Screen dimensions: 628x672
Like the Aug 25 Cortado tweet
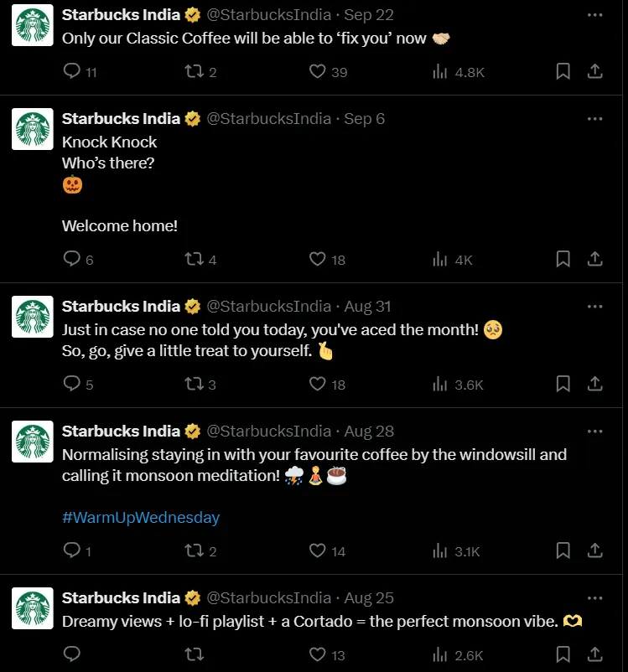tap(318, 654)
